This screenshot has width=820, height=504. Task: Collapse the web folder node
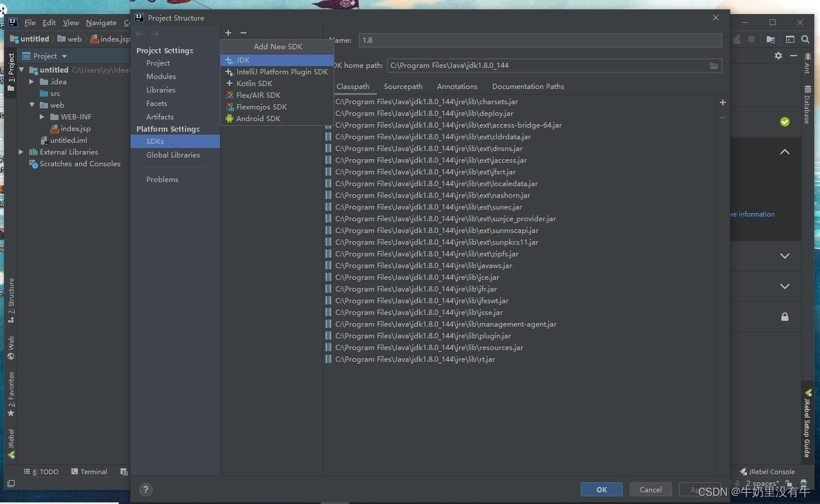[x=32, y=105]
